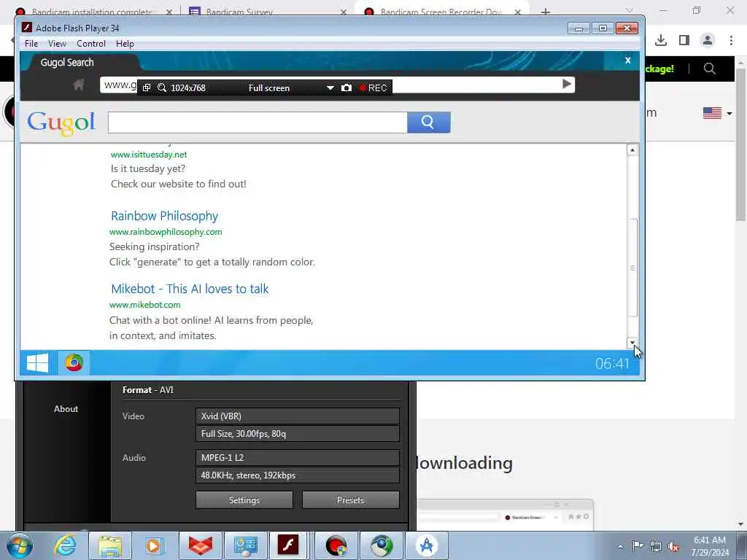The image size is (747, 560).
Task: Click the magnifier find-window icon in the Bandicam bar
Action: (162, 87)
